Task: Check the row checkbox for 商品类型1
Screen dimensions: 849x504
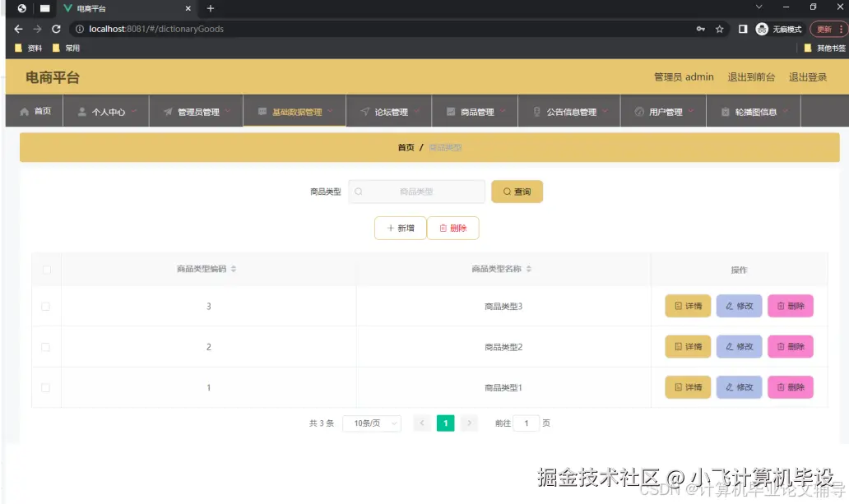Action: (47, 387)
